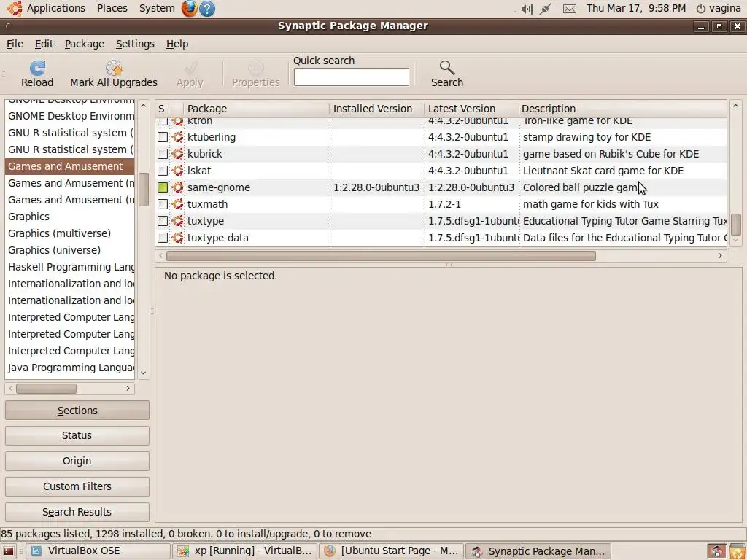Click sections list scroll down arrow

[144, 373]
